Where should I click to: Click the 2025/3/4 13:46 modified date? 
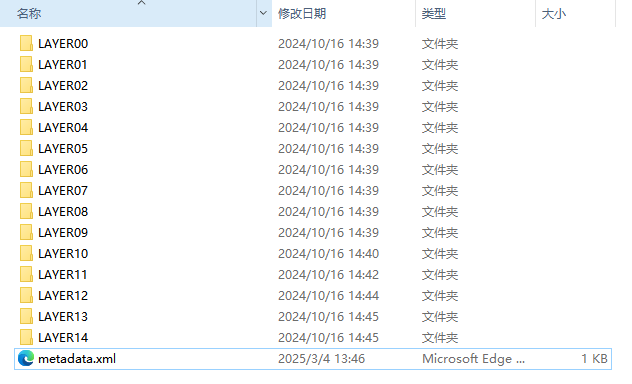coord(321,359)
